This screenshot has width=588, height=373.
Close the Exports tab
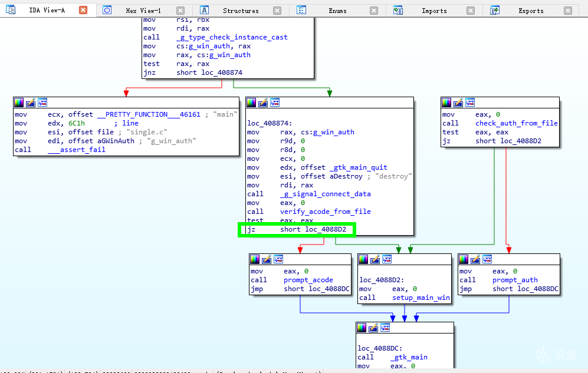point(567,11)
